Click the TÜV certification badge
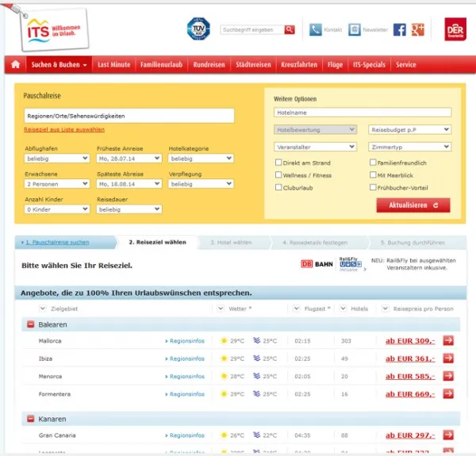This screenshot has height=456, width=476. coord(198,29)
